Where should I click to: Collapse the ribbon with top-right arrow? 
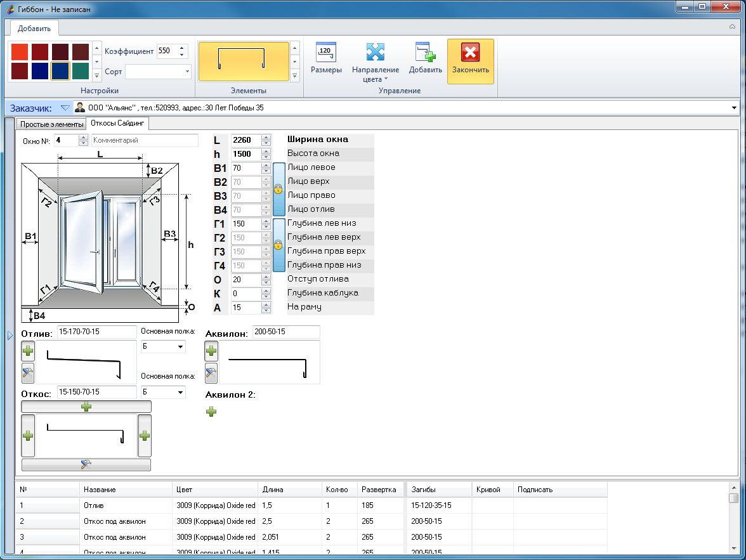pyautogui.click(x=732, y=27)
